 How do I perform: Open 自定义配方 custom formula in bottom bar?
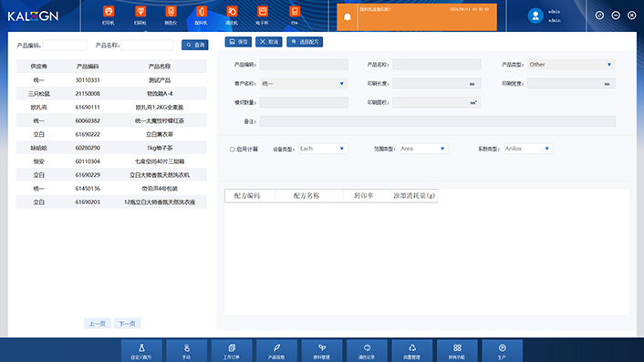[141, 351]
